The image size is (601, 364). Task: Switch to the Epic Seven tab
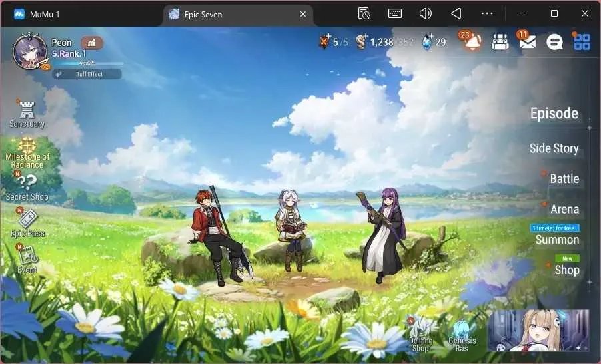point(238,14)
